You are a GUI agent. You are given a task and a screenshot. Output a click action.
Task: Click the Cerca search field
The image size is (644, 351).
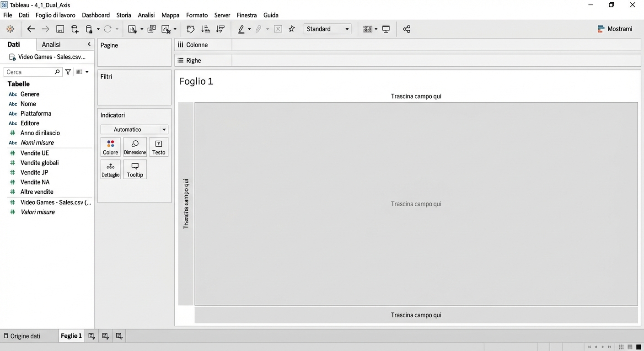click(30, 72)
